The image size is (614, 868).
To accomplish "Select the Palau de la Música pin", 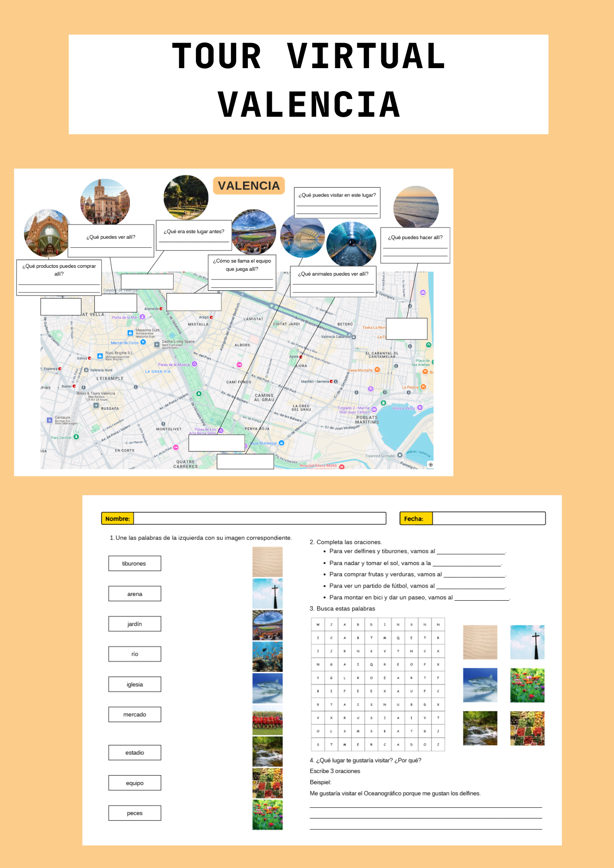I will 195,364.
